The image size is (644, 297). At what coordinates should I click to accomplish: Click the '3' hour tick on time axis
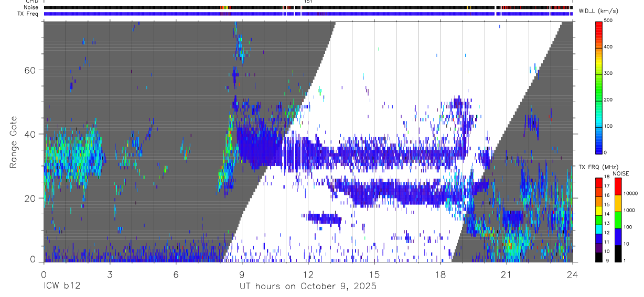tap(110, 273)
